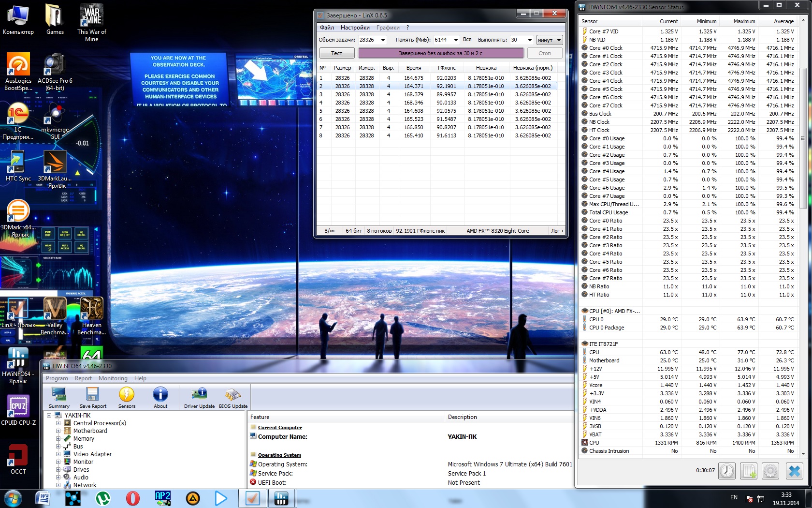The image size is (812, 508).
Task: Click the Лог button in LinX status bar
Action: (x=557, y=231)
